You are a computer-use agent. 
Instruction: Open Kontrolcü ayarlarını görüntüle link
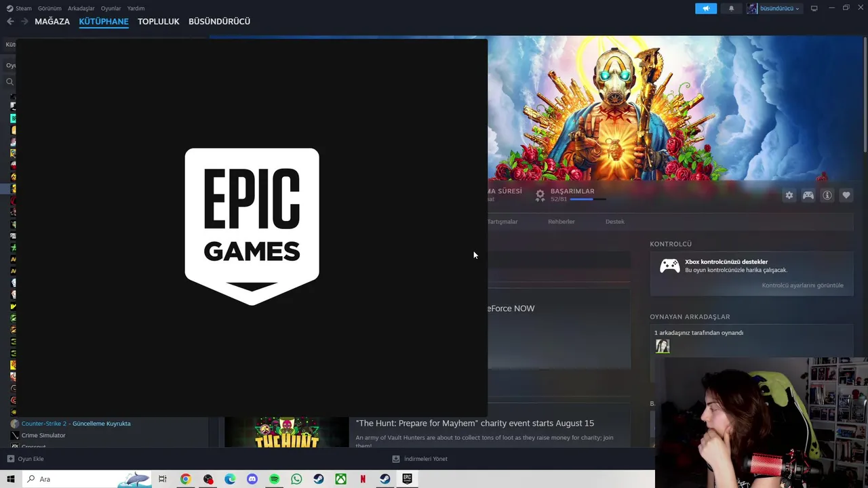tap(803, 285)
